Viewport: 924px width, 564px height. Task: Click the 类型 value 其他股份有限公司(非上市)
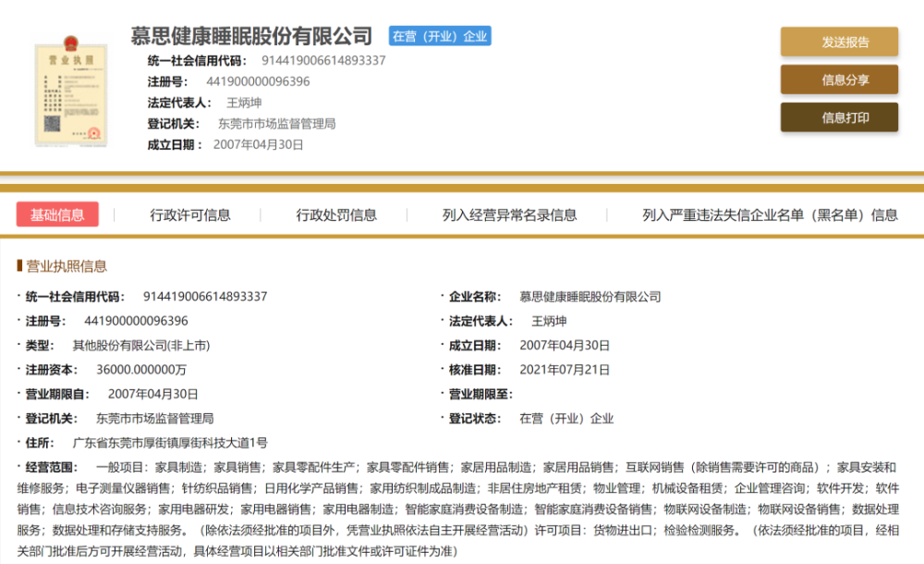(140, 345)
